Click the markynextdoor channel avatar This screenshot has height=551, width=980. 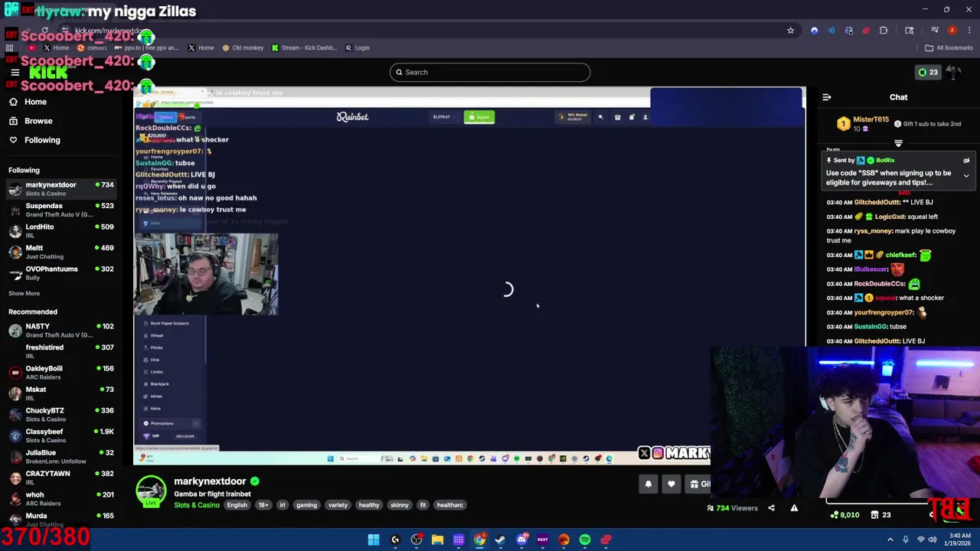tap(151, 491)
